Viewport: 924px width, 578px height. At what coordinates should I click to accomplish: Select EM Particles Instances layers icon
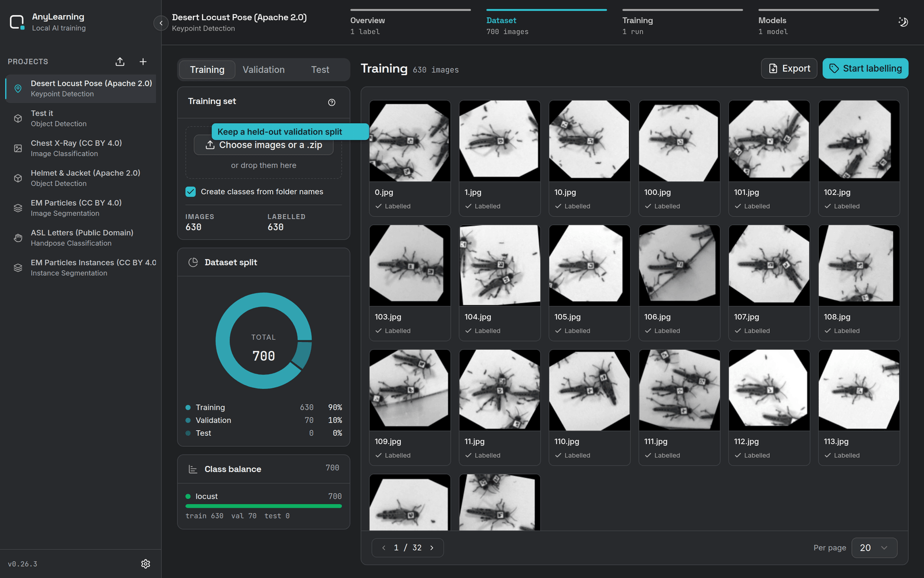18,268
